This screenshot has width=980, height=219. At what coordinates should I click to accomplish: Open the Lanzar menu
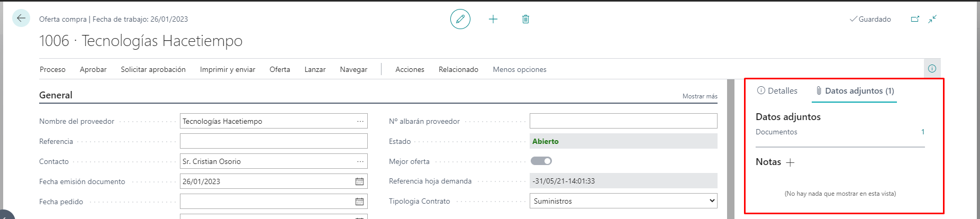click(x=315, y=69)
